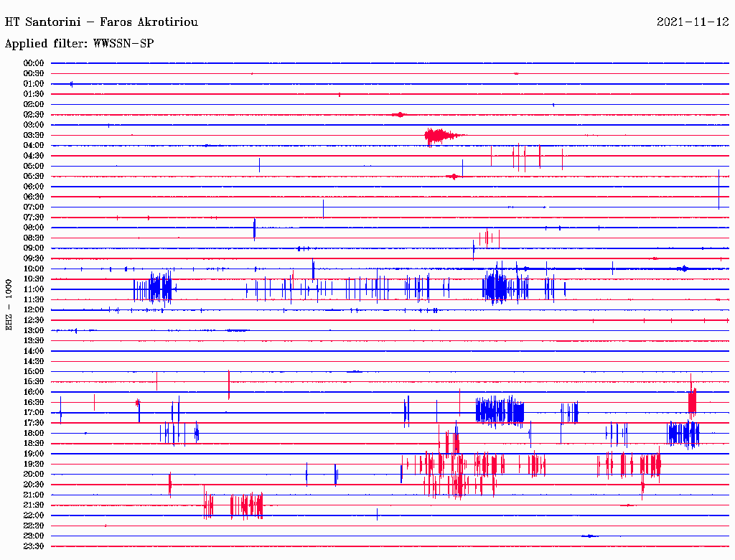
Task: Click the vertical EHZ – 1000 axis label
Action: [x=9, y=304]
